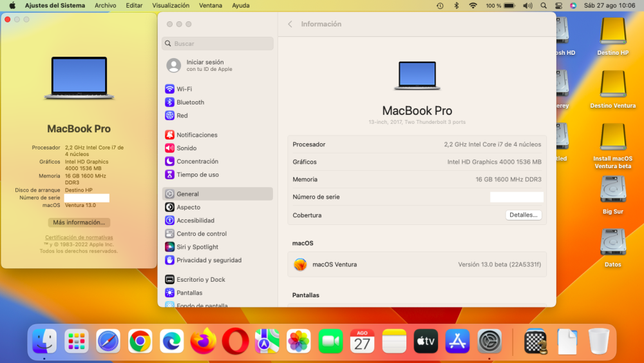Click the Buscar search field
Screen dimensions: 644x363
coord(217,44)
